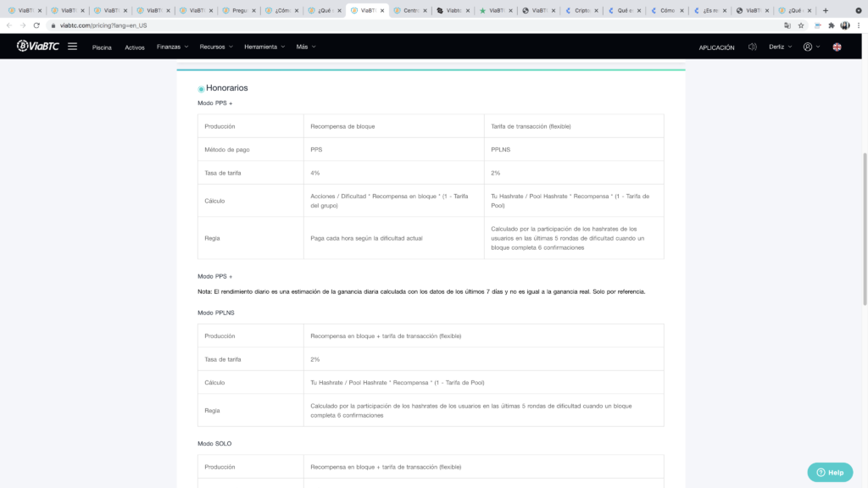Click the 'Modo PPLNS' heading
The image size is (868, 488).
[x=216, y=313]
